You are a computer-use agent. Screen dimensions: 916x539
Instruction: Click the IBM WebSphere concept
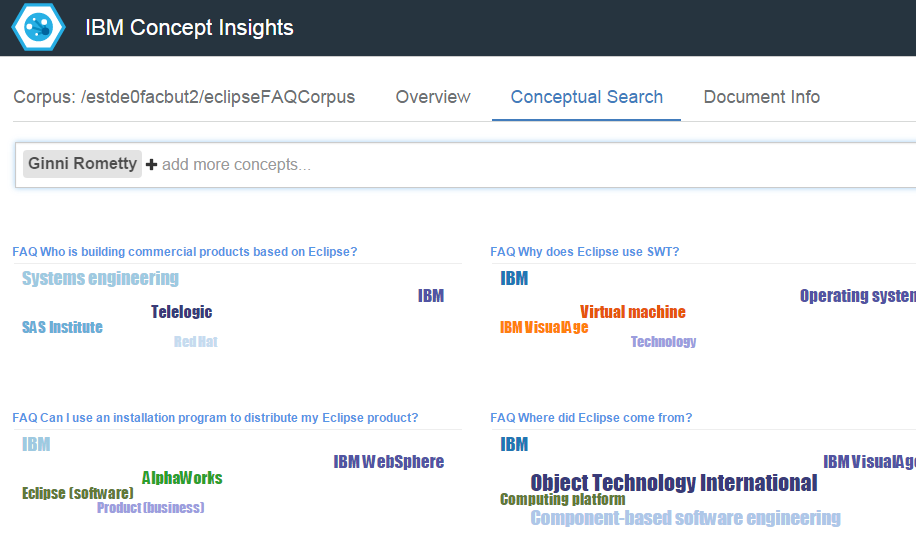click(x=388, y=462)
